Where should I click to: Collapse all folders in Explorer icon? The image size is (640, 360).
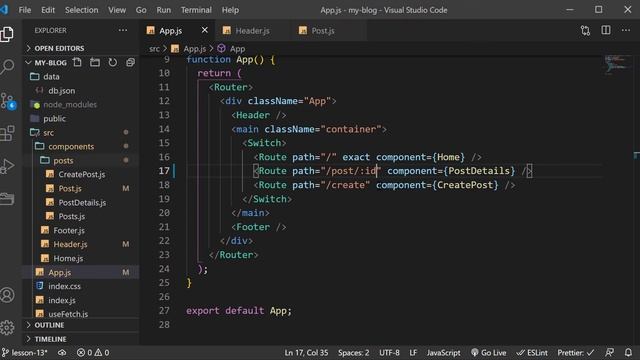tap(130, 62)
